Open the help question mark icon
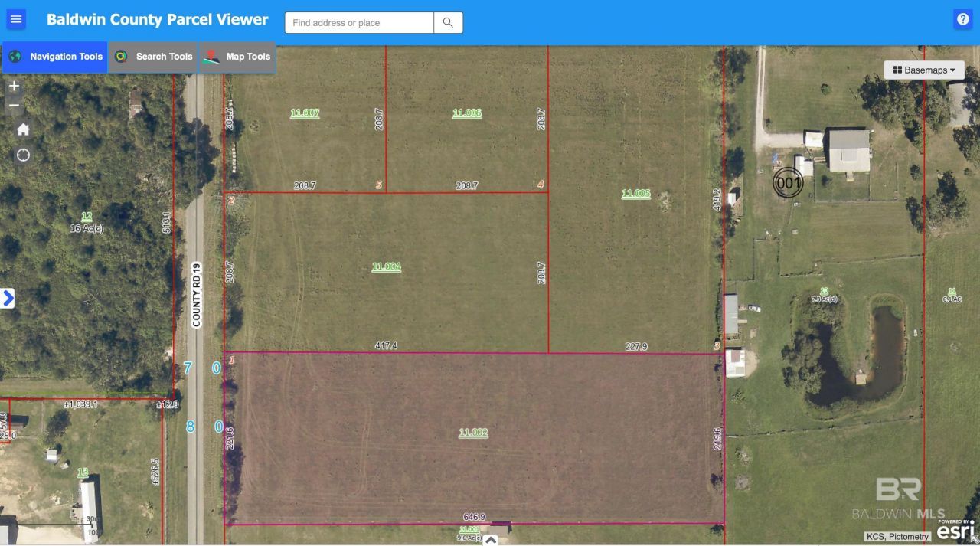Image resolution: width=980 pixels, height=546 pixels. click(962, 20)
